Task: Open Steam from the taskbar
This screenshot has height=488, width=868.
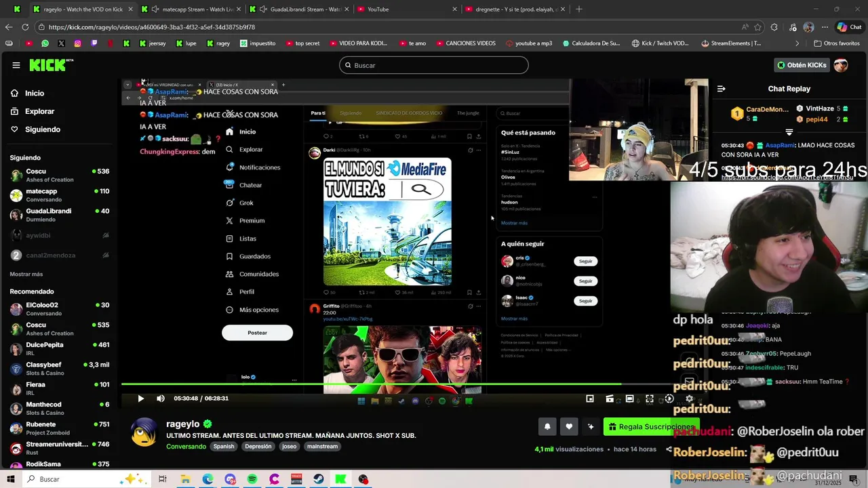Action: [x=319, y=479]
